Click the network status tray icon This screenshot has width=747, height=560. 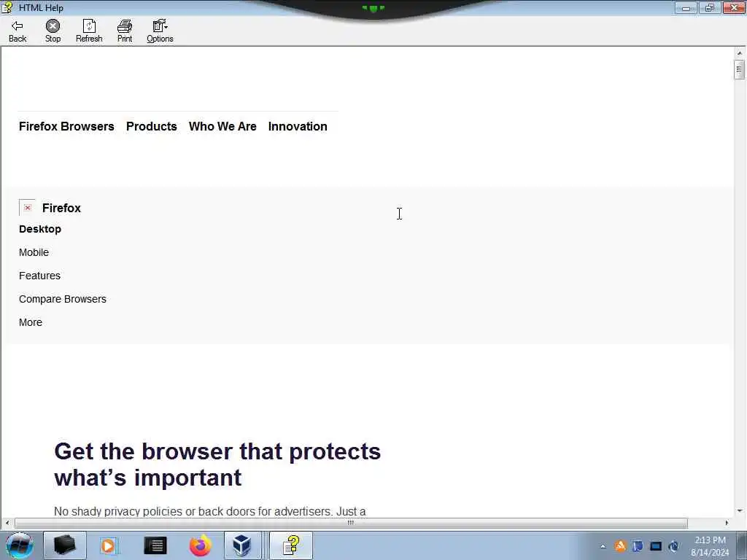[x=673, y=546]
